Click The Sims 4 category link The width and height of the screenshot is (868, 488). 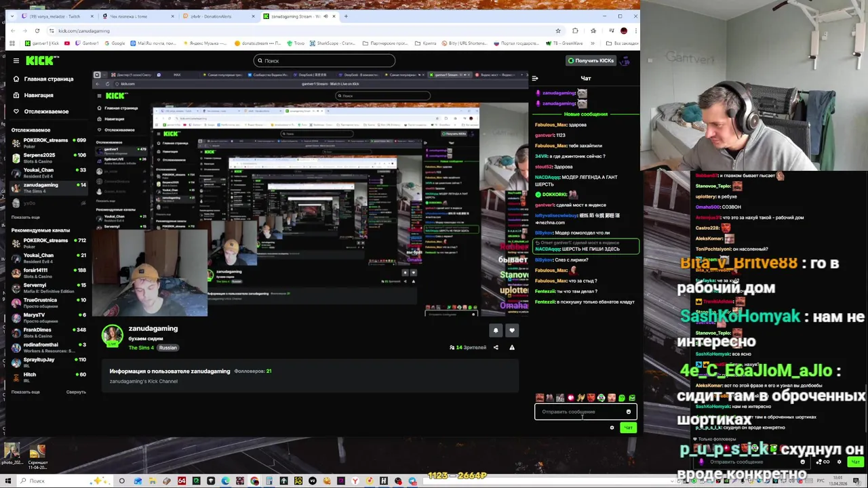coord(141,348)
